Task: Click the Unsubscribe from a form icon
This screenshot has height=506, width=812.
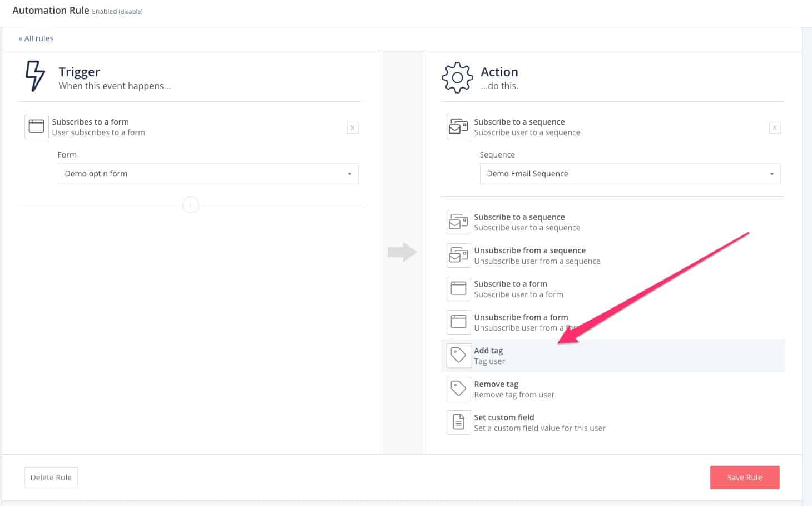Action: tap(458, 322)
